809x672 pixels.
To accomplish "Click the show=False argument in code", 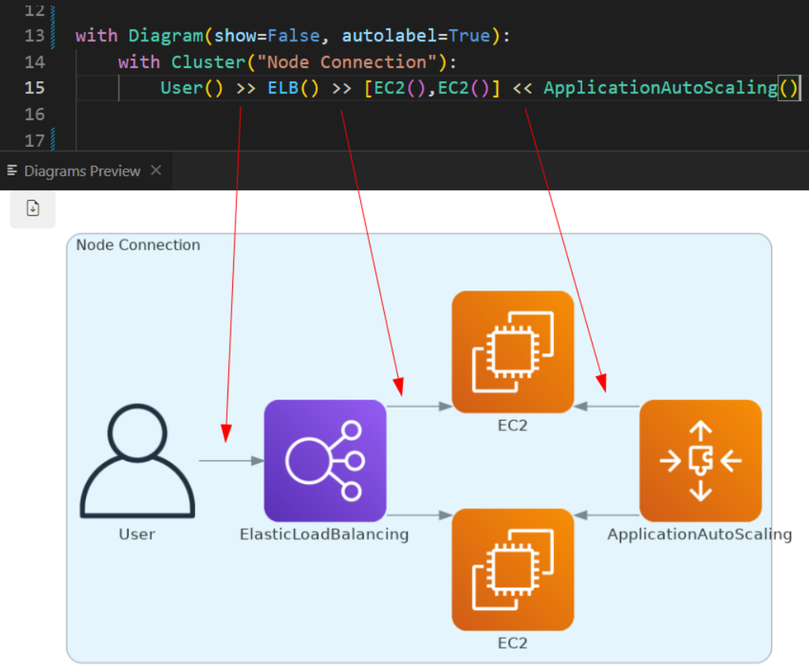I will pos(266,36).
